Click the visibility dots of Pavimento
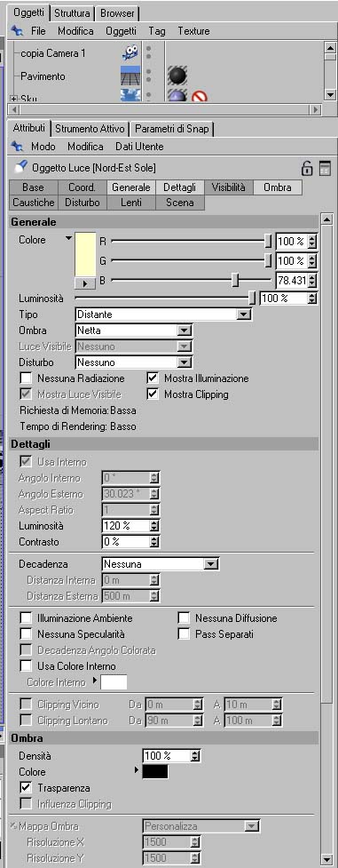This screenshot has width=338, height=868. [x=148, y=76]
